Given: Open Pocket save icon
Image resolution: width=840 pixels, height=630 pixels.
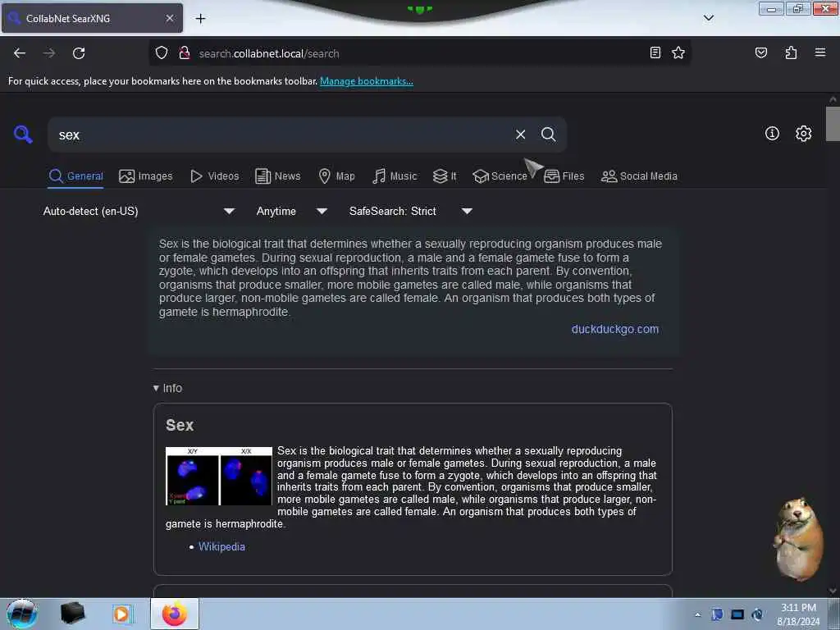Looking at the screenshot, I should [760, 52].
